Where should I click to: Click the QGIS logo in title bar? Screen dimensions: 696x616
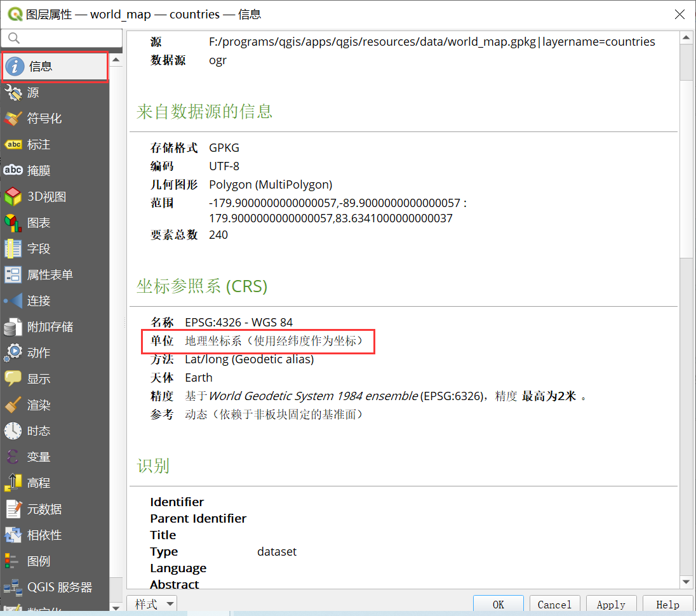point(15,14)
